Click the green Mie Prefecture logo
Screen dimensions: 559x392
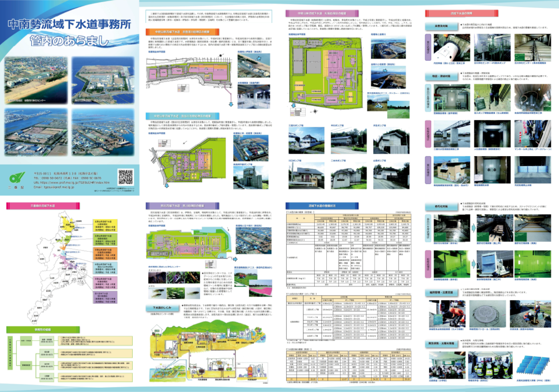pyautogui.click(x=17, y=178)
